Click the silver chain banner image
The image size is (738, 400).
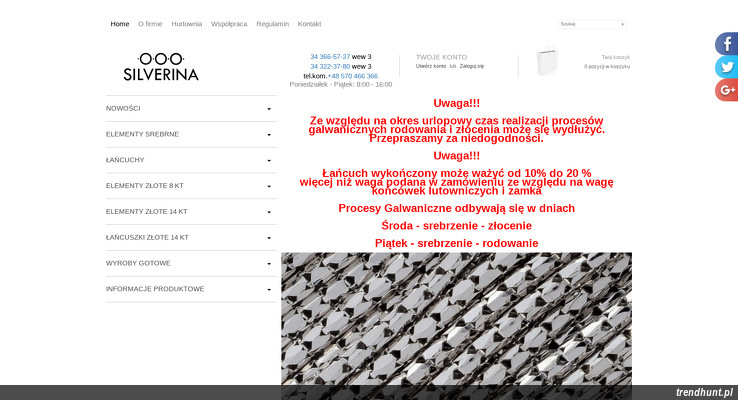[456, 318]
